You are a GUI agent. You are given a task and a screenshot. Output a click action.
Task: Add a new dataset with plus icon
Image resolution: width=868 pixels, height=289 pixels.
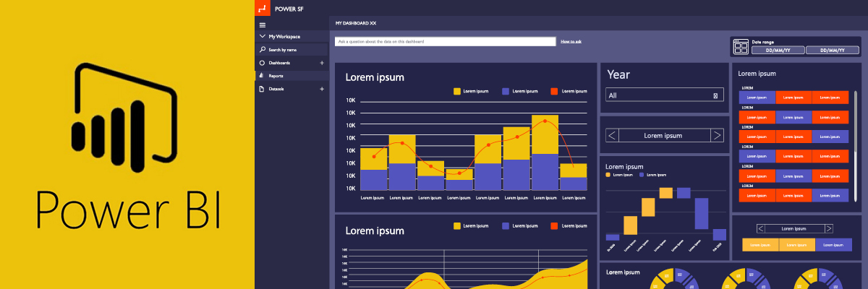322,89
